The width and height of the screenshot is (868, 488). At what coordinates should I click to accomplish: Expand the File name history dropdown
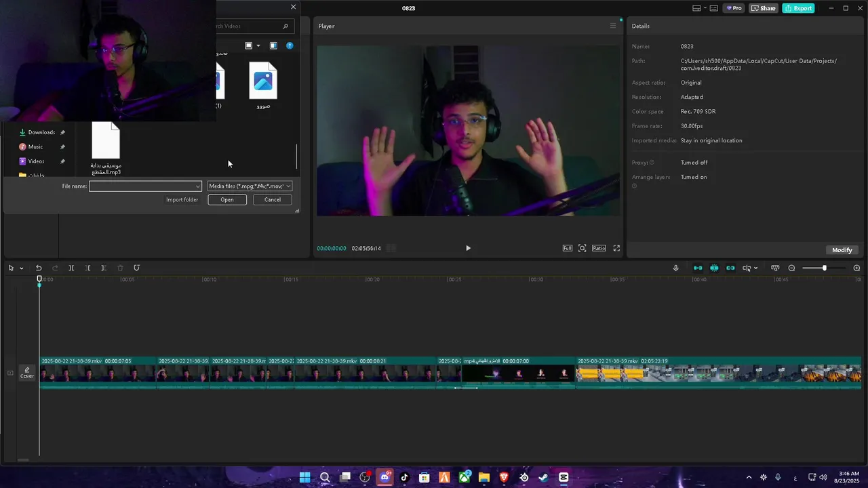[x=198, y=186]
